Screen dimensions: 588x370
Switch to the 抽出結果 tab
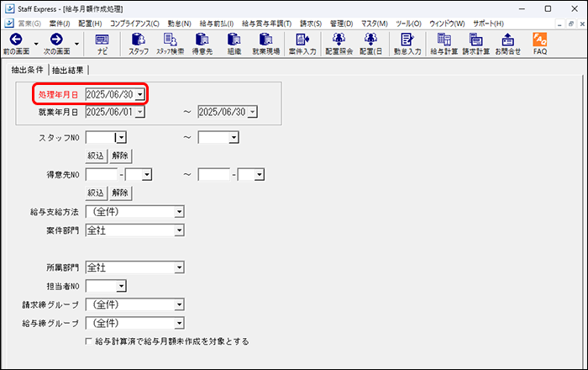tap(68, 70)
